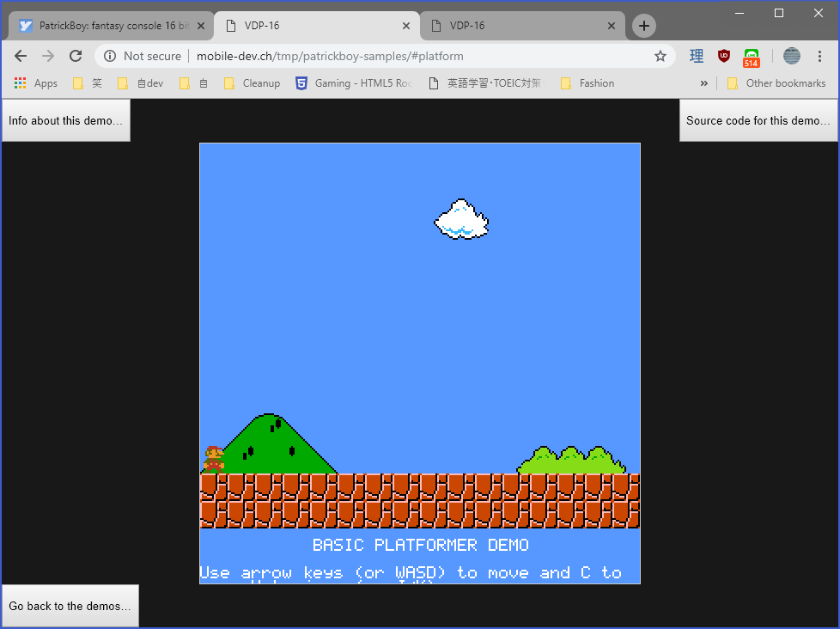Click the blue kanji extension icon
This screenshot has height=629, width=840.
tap(697, 56)
